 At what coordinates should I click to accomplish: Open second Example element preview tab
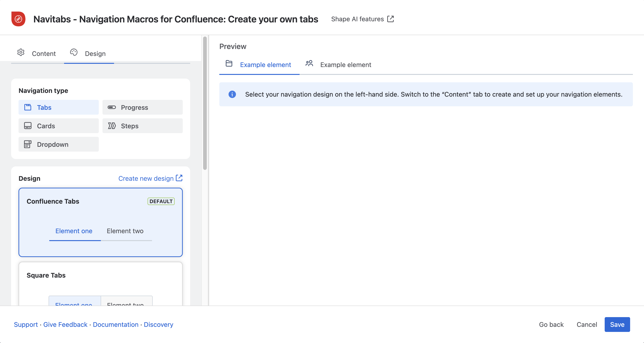tap(338, 65)
